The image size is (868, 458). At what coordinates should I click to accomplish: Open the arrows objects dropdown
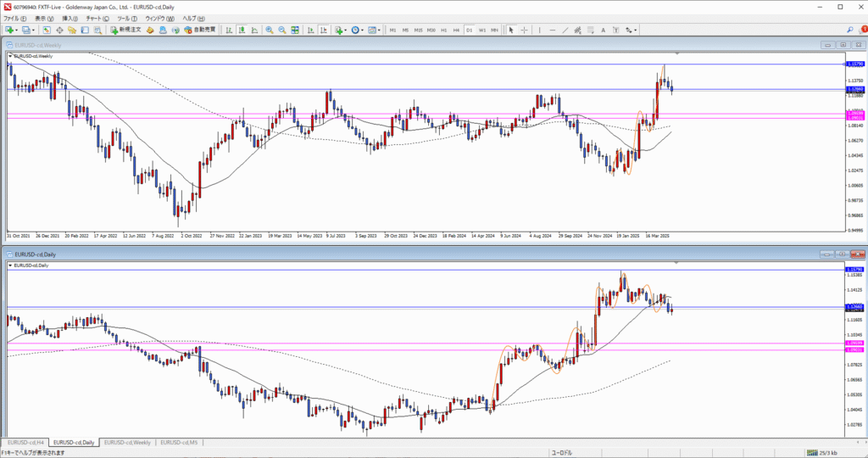click(x=631, y=30)
